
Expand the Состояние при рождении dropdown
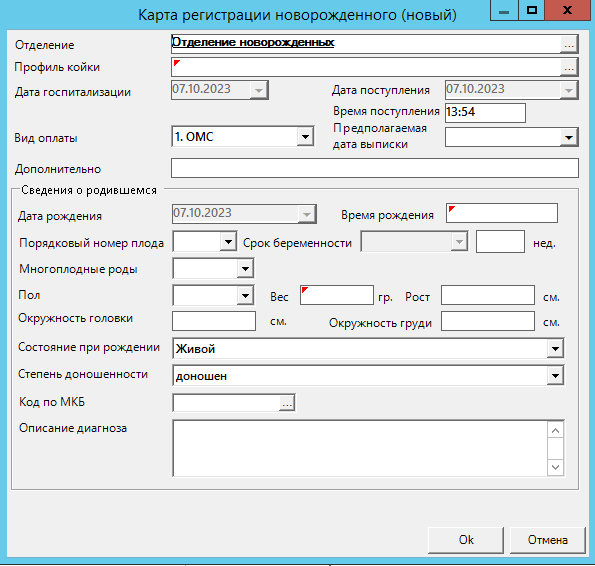(555, 349)
